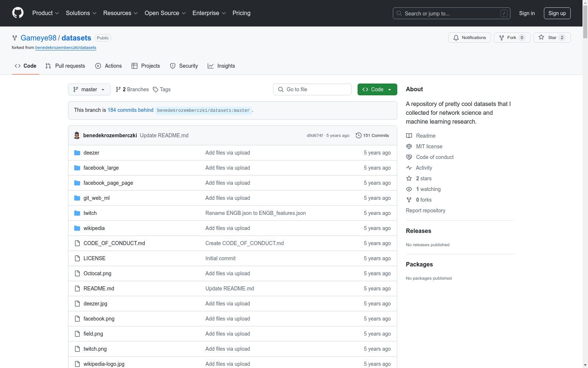Click the branch icon next to 2 Branches
The image size is (588, 368).
[x=118, y=89]
